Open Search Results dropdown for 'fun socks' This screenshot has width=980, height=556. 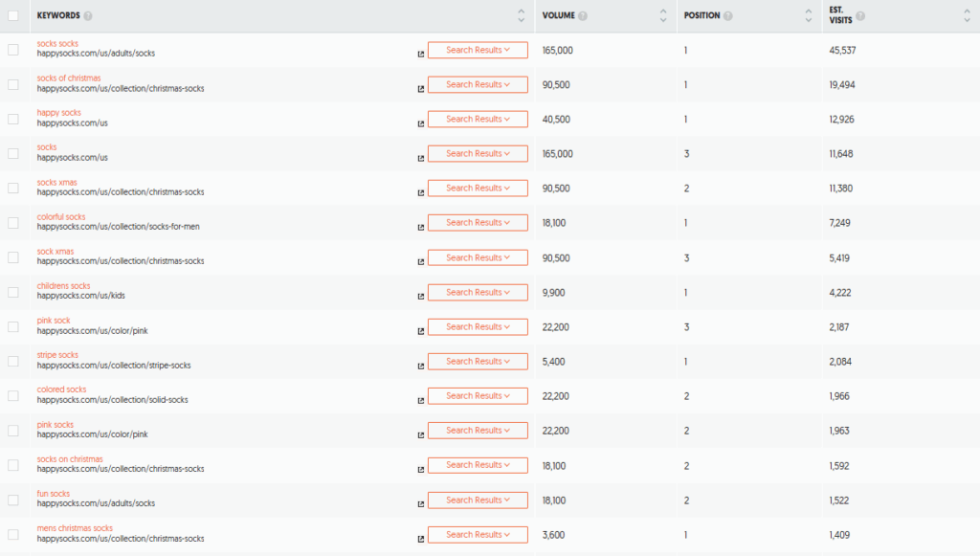[478, 500]
